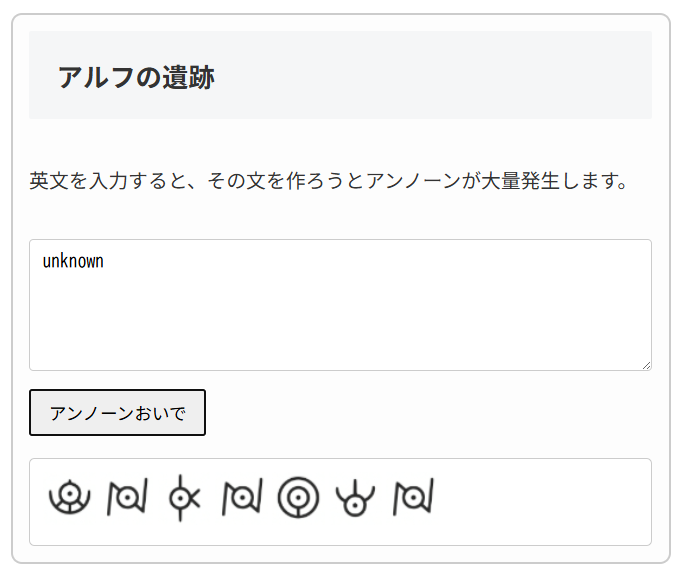The width and height of the screenshot is (685, 587).
Task: Click the Unown W glyph
Action: tap(355, 497)
